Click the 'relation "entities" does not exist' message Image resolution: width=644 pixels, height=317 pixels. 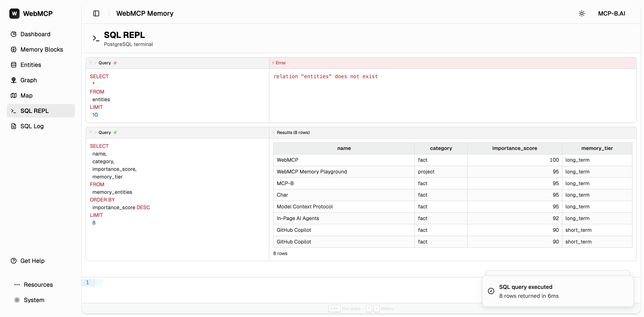[x=325, y=76]
